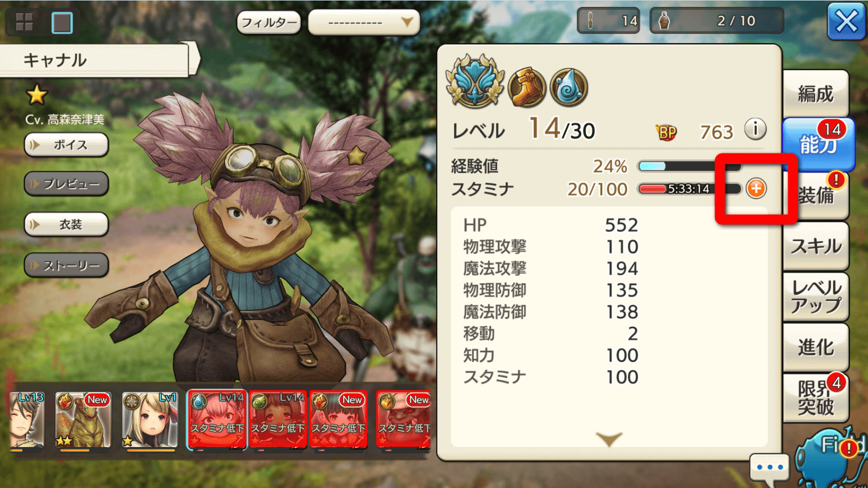
Task: Select the Lv13 male character thumbnail
Action: [x=27, y=421]
